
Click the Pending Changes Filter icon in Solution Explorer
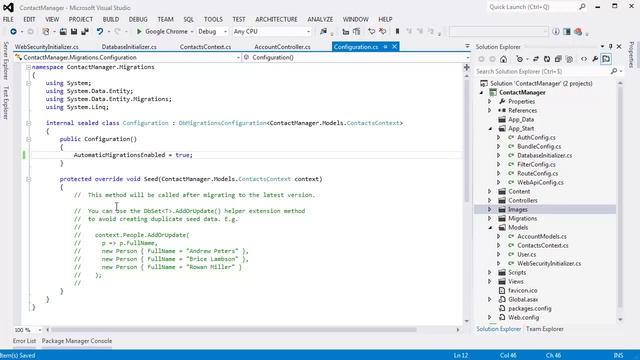coord(519,59)
